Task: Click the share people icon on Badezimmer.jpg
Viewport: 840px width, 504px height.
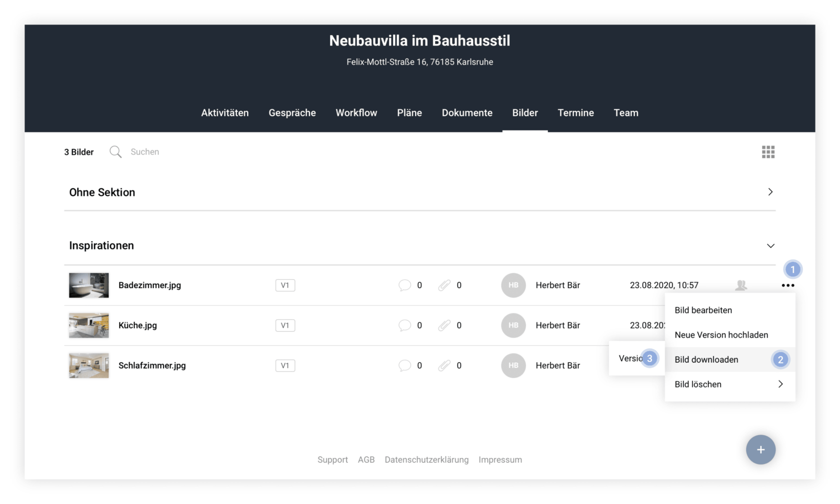Action: pos(741,285)
